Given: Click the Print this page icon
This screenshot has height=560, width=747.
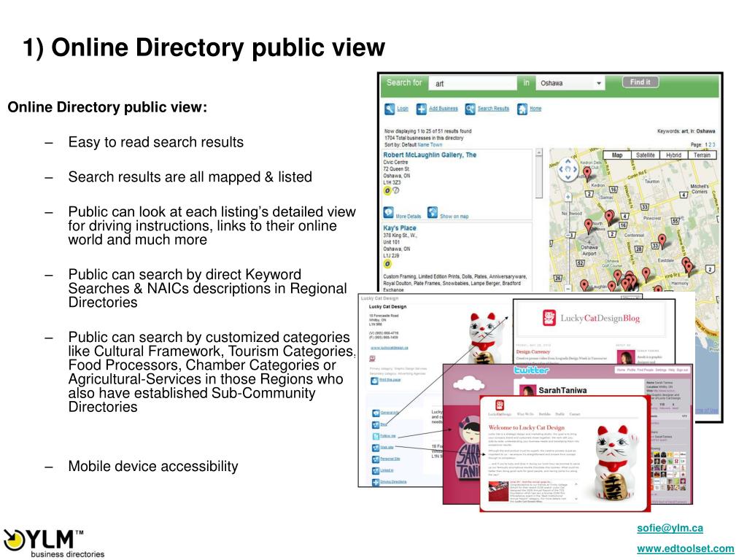Looking at the screenshot, I should 374,381.
